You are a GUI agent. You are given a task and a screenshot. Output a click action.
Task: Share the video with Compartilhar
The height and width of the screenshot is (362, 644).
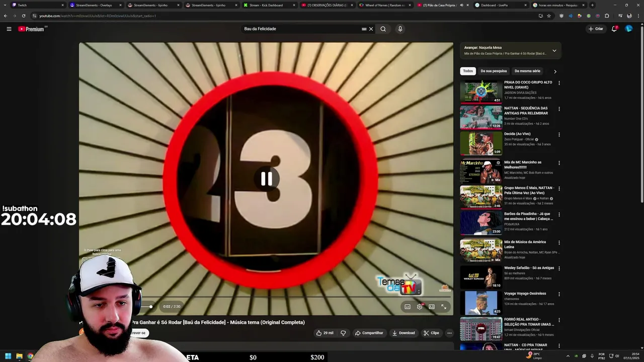369,333
